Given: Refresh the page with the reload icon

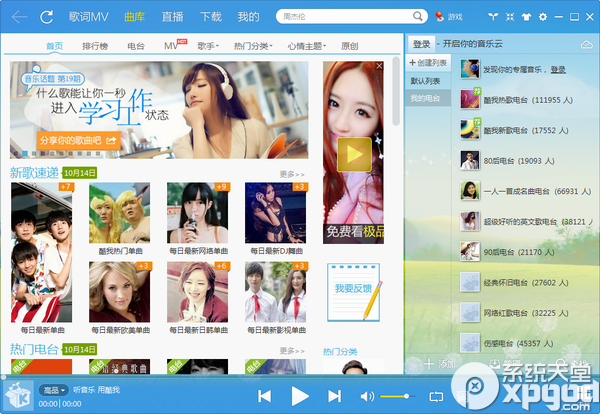Looking at the screenshot, I should tap(47, 17).
